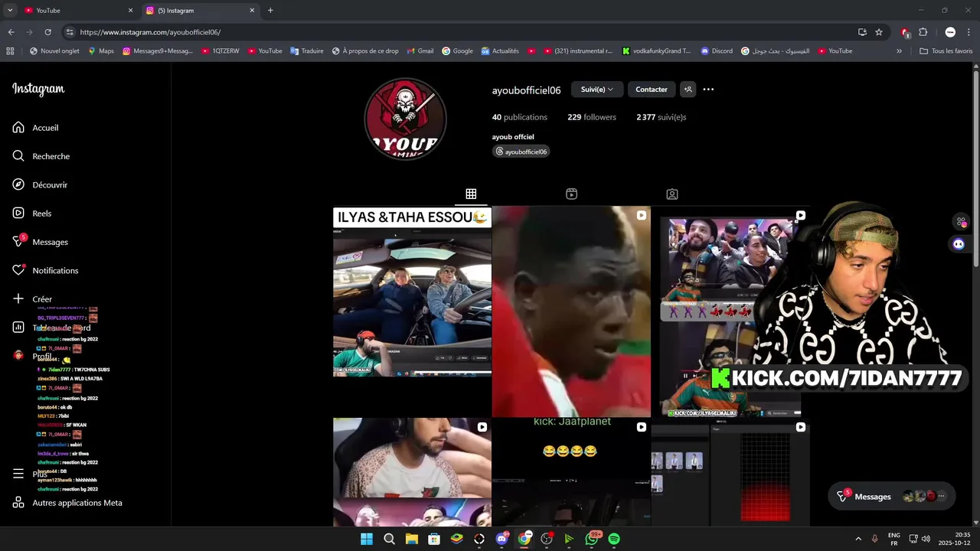
Task: Open the Discord bookmark
Action: tap(717, 51)
